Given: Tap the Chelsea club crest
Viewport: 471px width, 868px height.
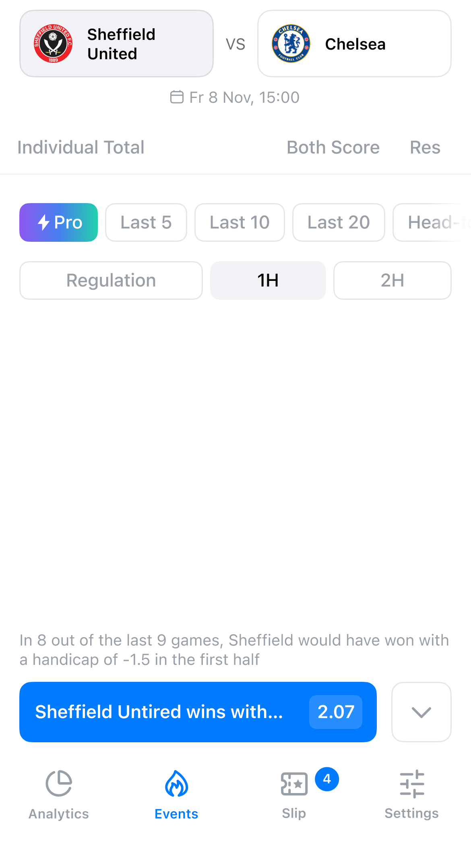Looking at the screenshot, I should pyautogui.click(x=291, y=44).
